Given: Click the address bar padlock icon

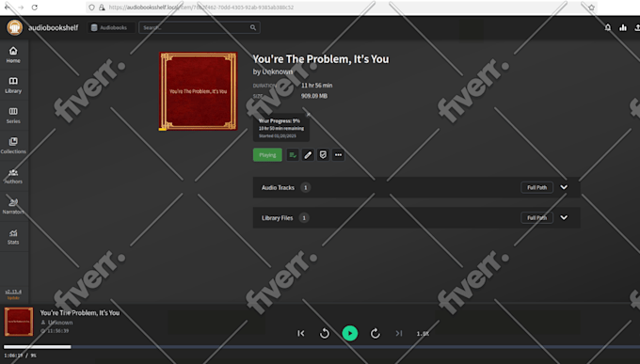Looking at the screenshot, I should (102, 8).
